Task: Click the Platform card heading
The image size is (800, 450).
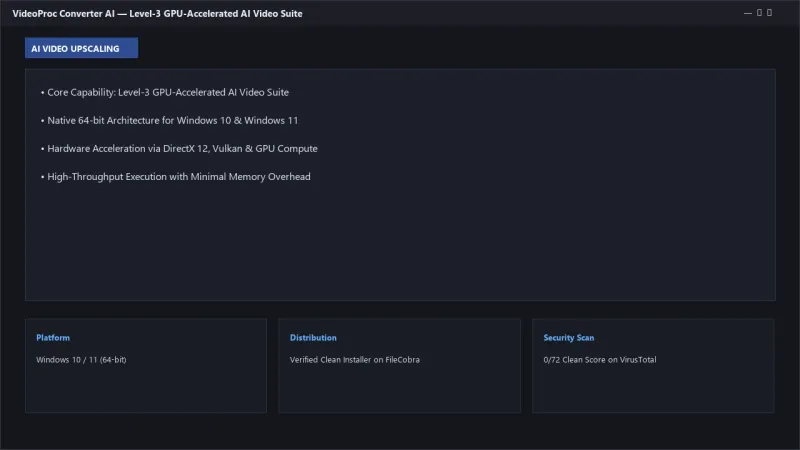Action: (53, 338)
